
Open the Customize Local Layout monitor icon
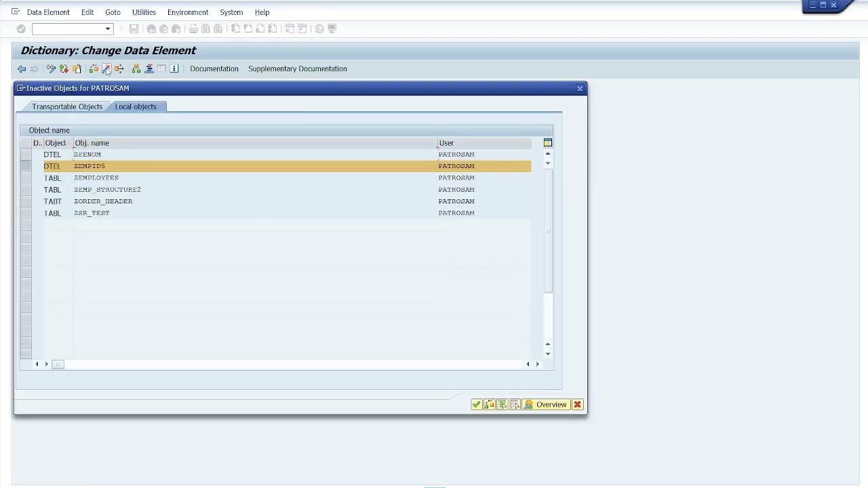332,28
